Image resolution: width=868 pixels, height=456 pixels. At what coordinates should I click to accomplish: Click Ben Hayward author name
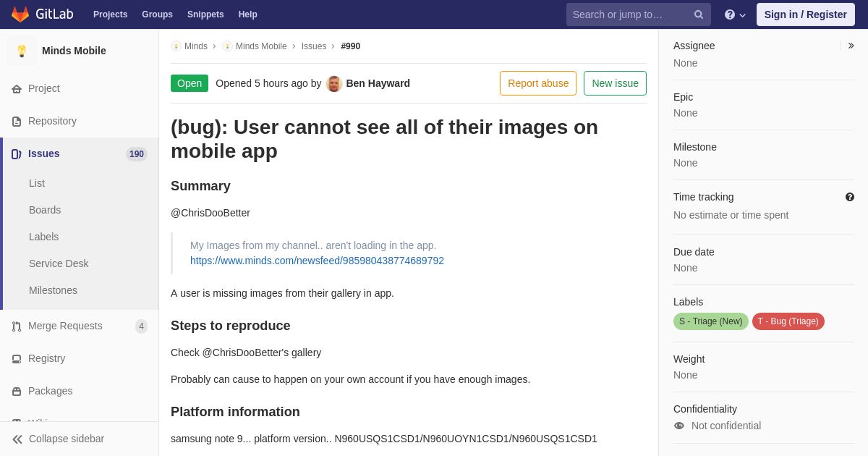[378, 83]
